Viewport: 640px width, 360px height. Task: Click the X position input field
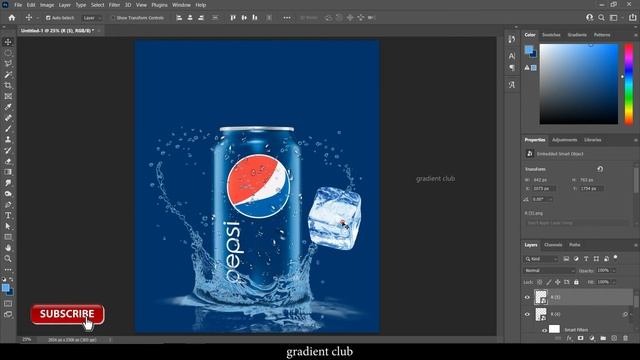pos(543,189)
